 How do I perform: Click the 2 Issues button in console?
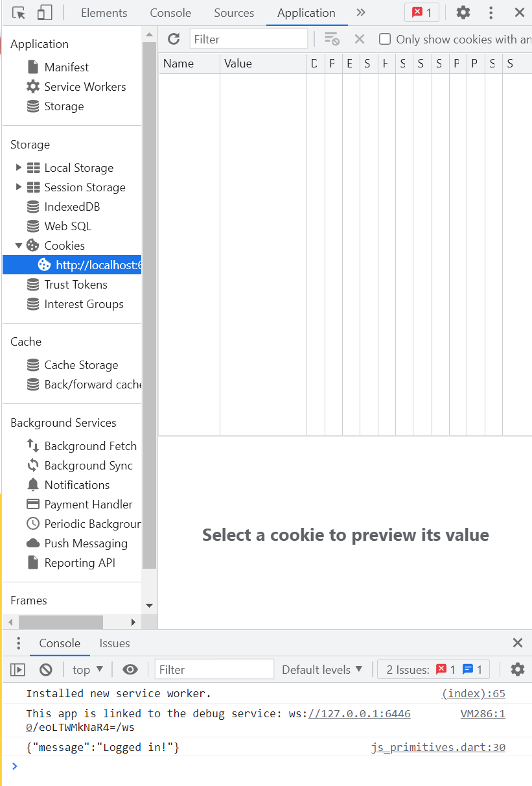[x=434, y=669]
